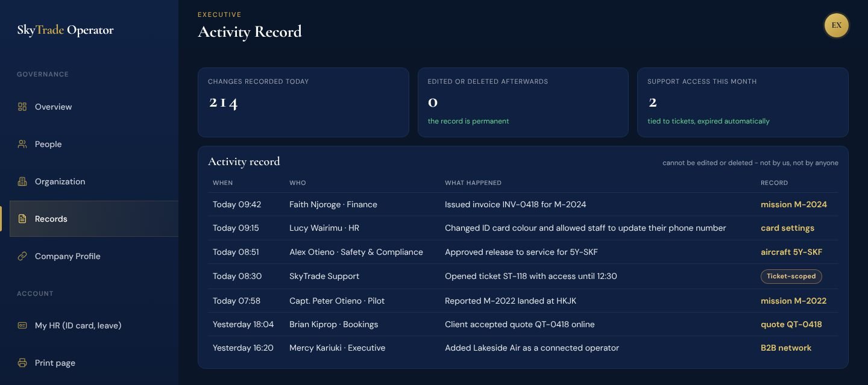Click 'Brian Kiprop · Bookings' cell
Screen dimensions: 868x385
point(333,324)
